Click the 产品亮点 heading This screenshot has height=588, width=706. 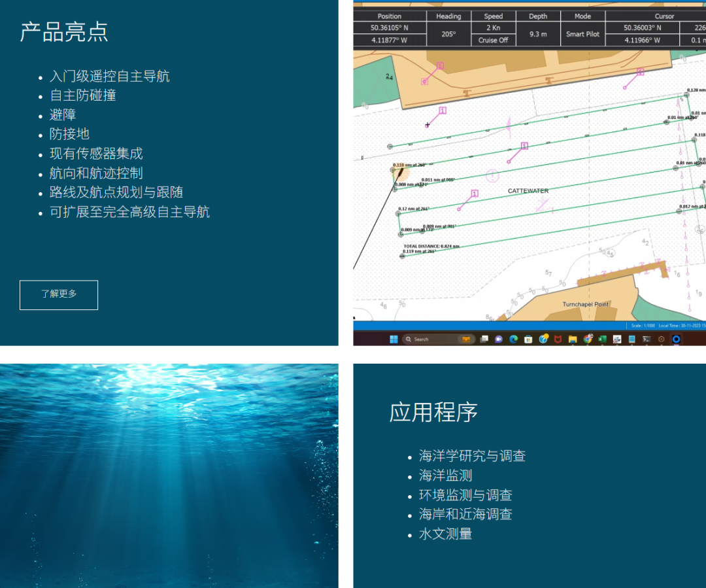click(x=64, y=32)
